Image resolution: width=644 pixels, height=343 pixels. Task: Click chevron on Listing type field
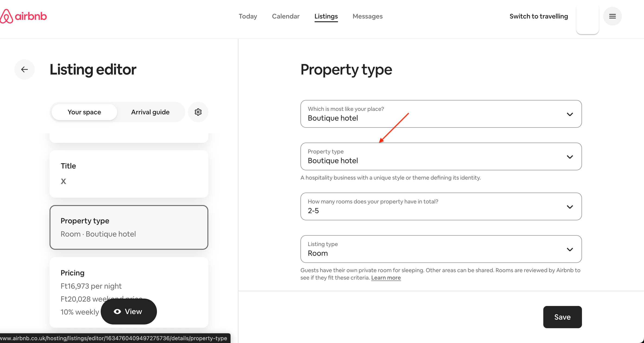pyautogui.click(x=570, y=249)
